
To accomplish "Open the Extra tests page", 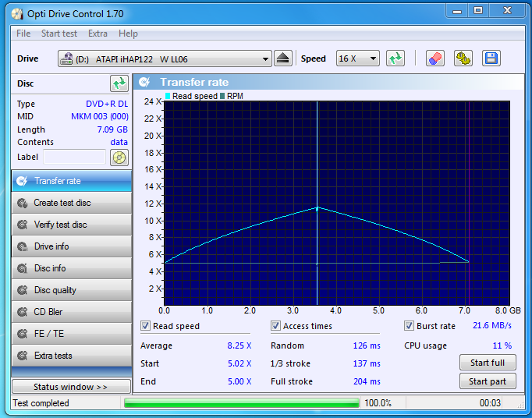I will (x=72, y=356).
